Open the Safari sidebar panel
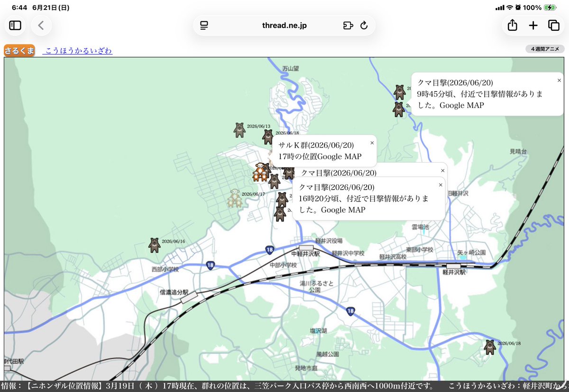 15,25
